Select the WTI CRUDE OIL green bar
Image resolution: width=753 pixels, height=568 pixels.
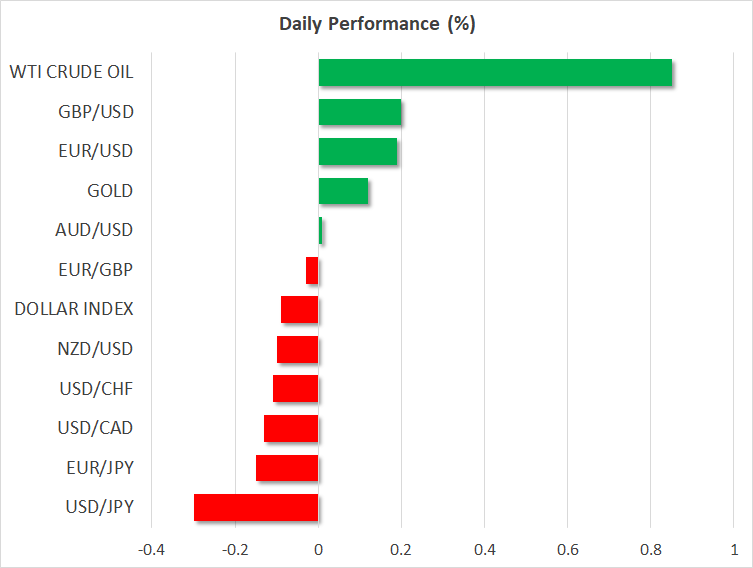click(x=495, y=73)
